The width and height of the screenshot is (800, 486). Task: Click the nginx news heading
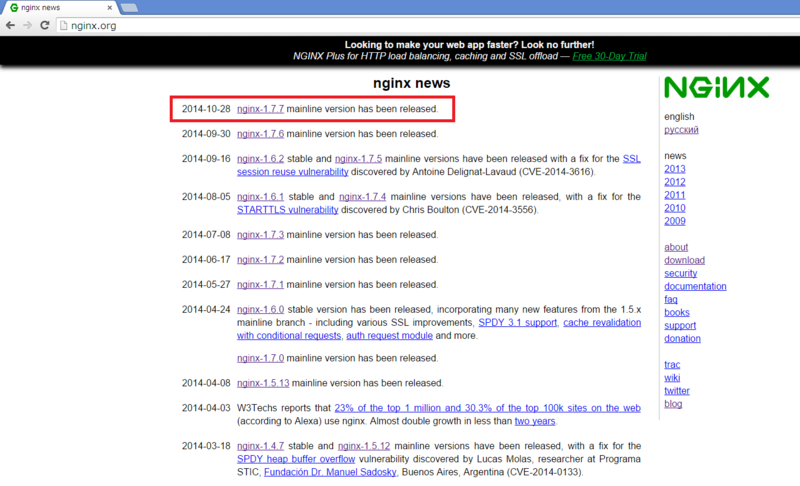coord(411,83)
